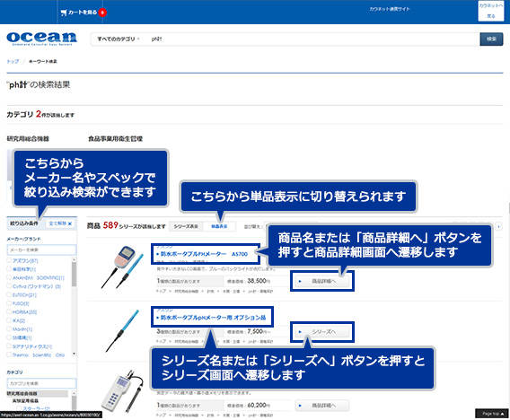Expand the 実験室用機器 subcategory
510x420 pixels.
coord(25,401)
